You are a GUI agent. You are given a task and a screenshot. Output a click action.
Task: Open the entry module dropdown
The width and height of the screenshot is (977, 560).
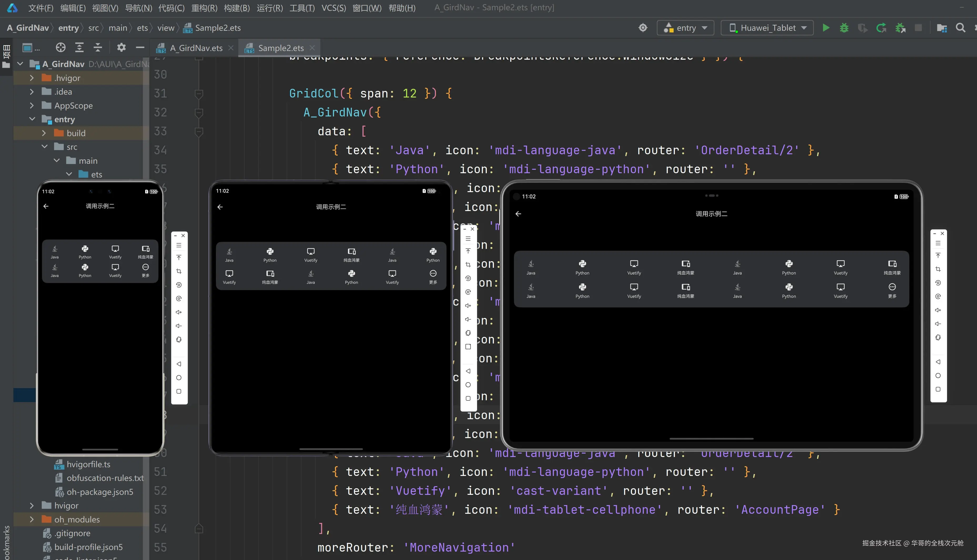point(685,28)
